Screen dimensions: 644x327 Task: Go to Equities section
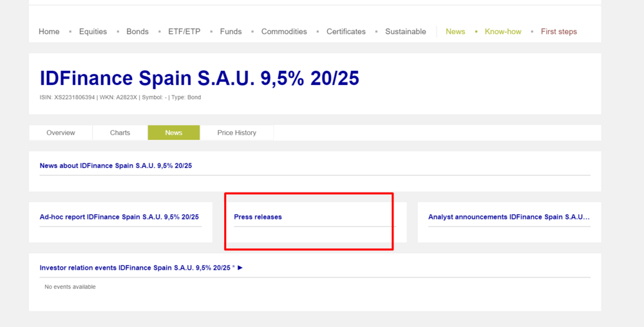[x=93, y=32]
